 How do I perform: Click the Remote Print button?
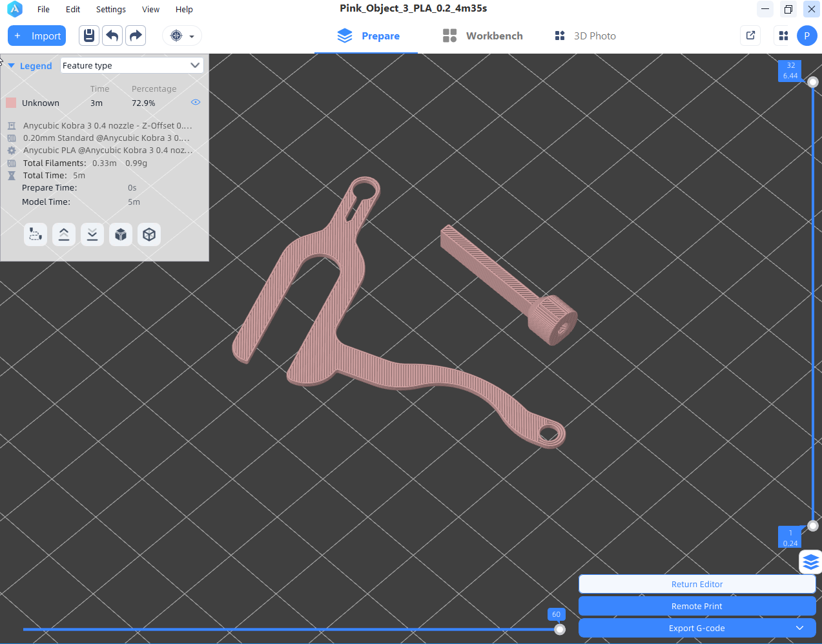point(697,606)
